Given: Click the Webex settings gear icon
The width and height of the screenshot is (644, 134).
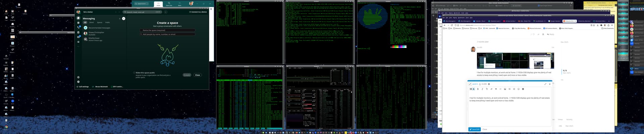Looking at the screenshot, I should 78,77.
